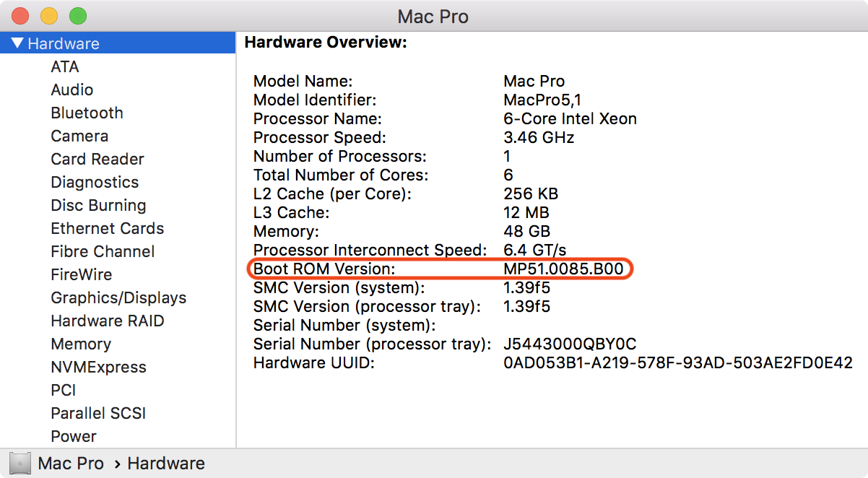Viewport: 868px width, 478px height.
Task: Click the 'Memory:' label in overview
Action: [286, 231]
